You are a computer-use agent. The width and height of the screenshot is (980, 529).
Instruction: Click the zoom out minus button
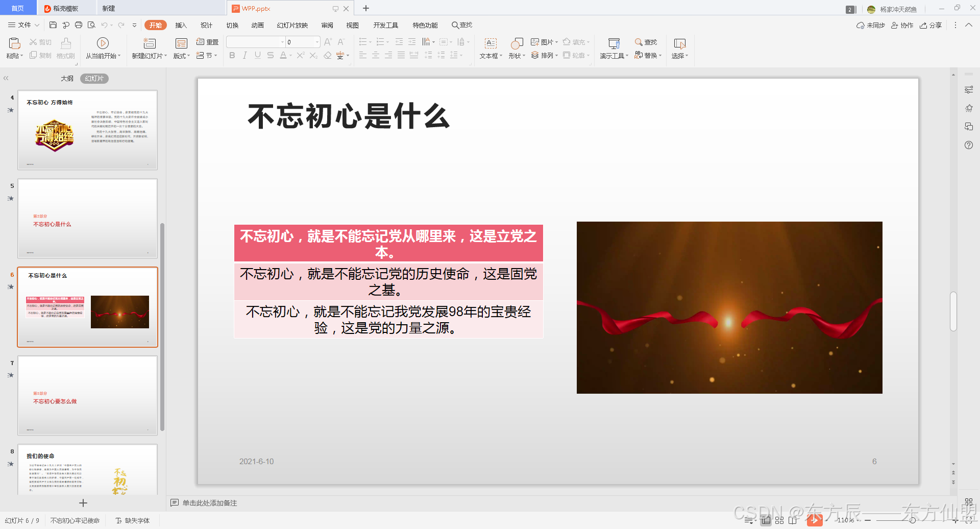pos(868,520)
